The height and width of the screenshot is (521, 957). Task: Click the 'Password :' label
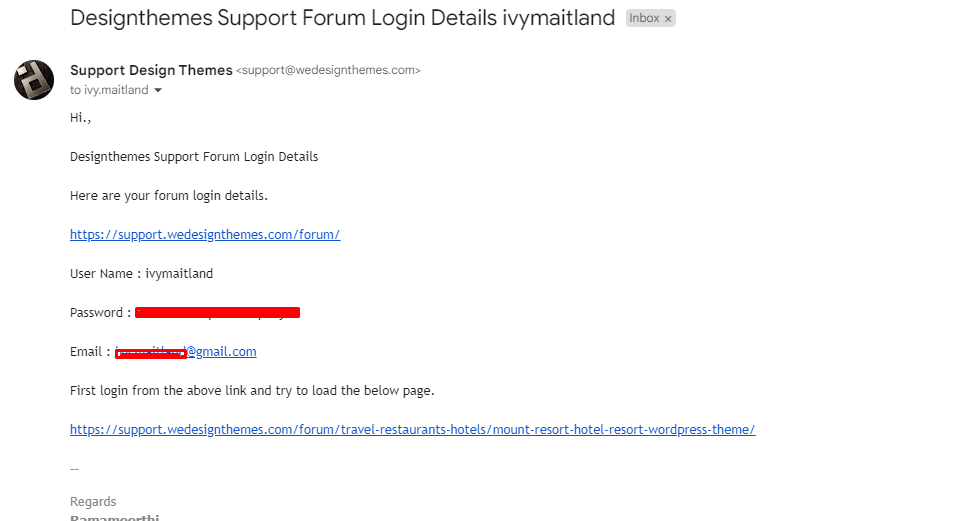point(101,312)
